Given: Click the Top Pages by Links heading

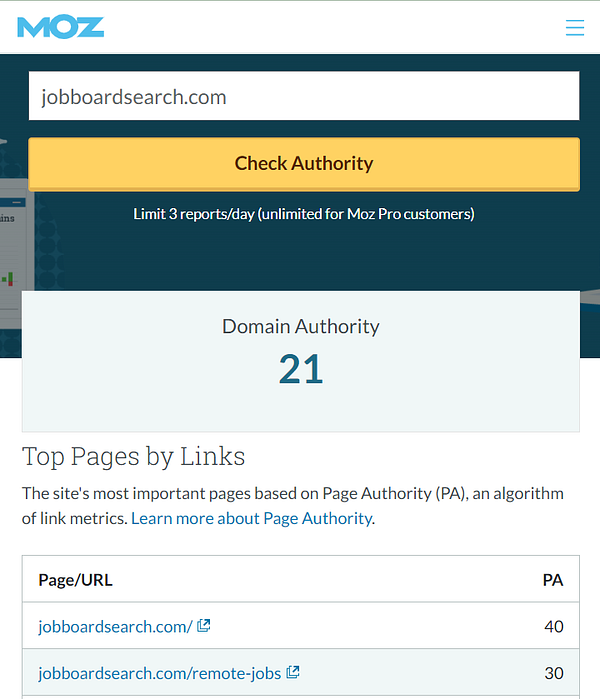Looking at the screenshot, I should pos(133,456).
